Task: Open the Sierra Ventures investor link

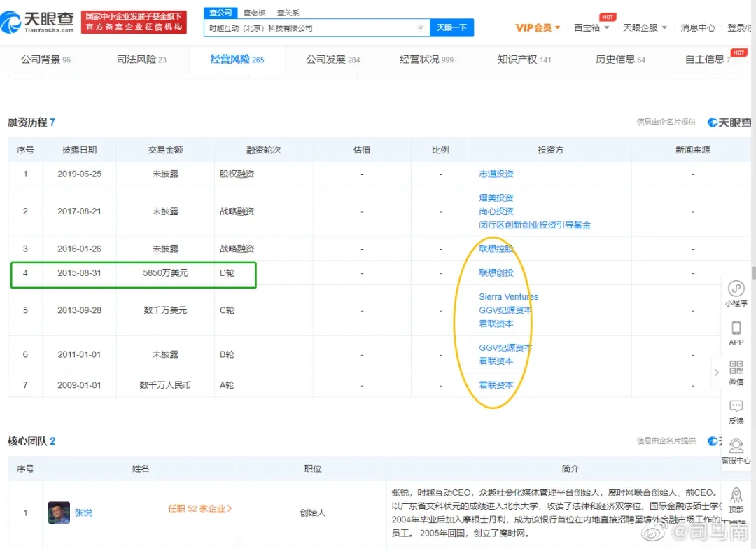Action: point(508,297)
